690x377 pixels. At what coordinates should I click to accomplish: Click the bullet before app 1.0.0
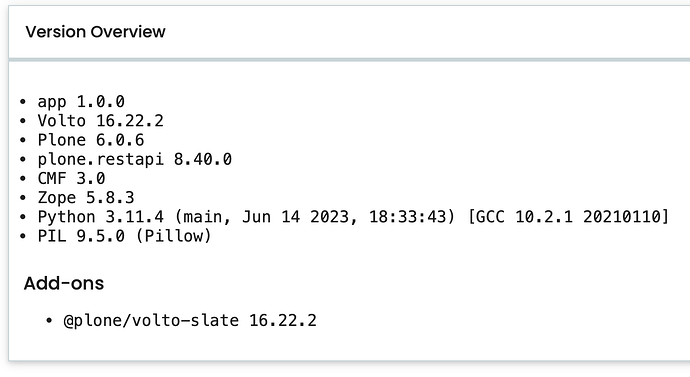(x=23, y=102)
